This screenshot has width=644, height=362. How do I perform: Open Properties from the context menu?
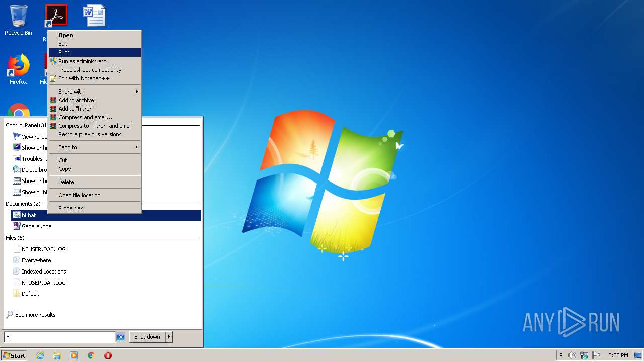click(x=95, y=208)
